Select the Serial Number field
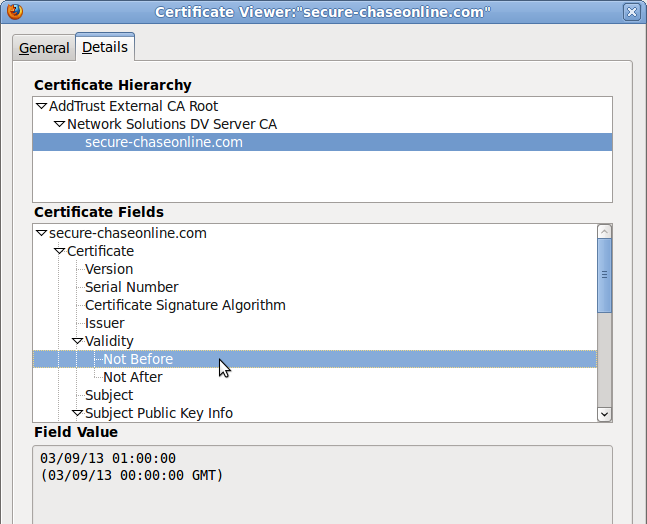Screen dimensions: 647x524 (132, 287)
